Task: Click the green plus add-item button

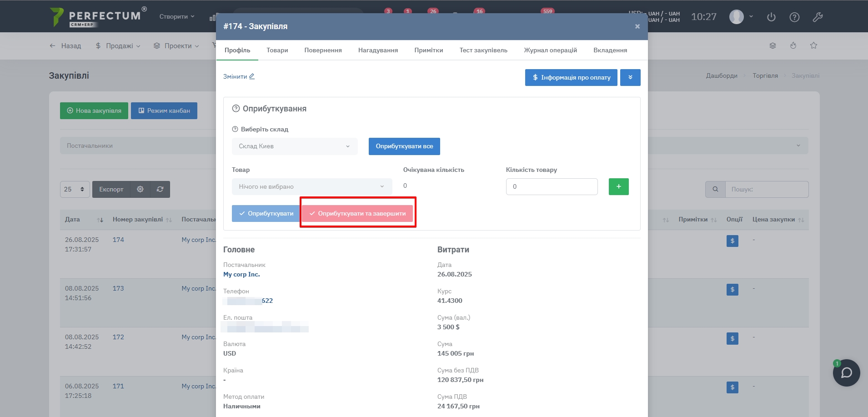Action: (618, 186)
